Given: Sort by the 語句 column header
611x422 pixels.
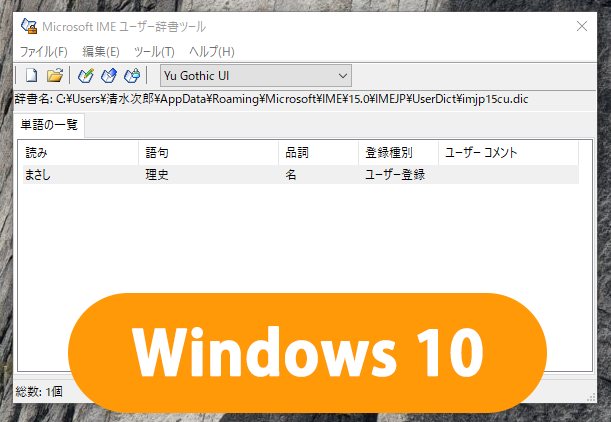Looking at the screenshot, I should click(208, 153).
